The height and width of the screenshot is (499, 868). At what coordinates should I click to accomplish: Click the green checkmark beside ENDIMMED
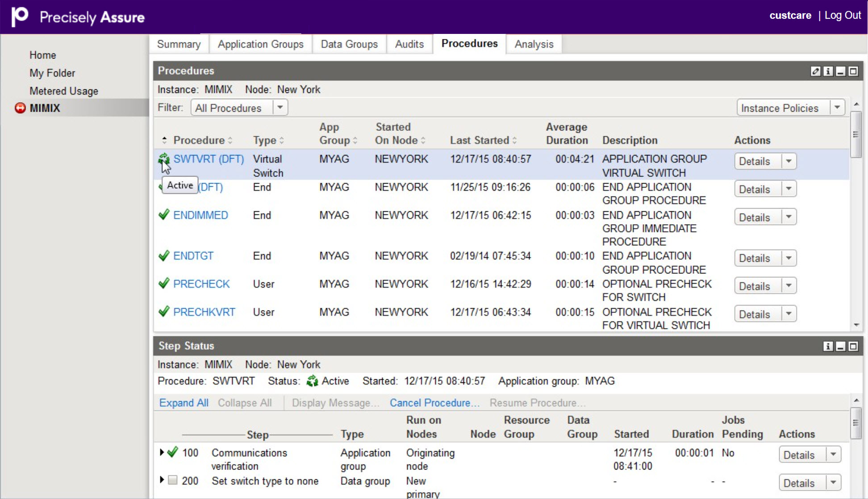[x=164, y=215]
